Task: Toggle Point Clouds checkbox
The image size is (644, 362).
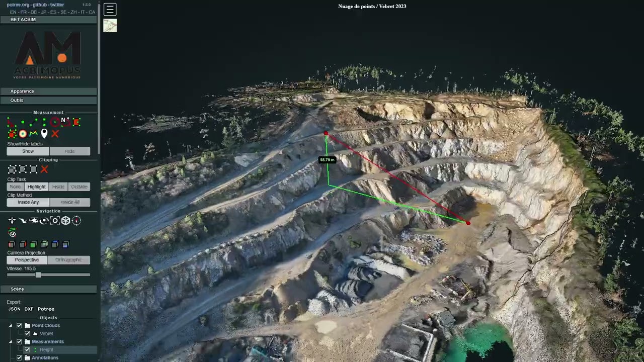Action: [20, 325]
